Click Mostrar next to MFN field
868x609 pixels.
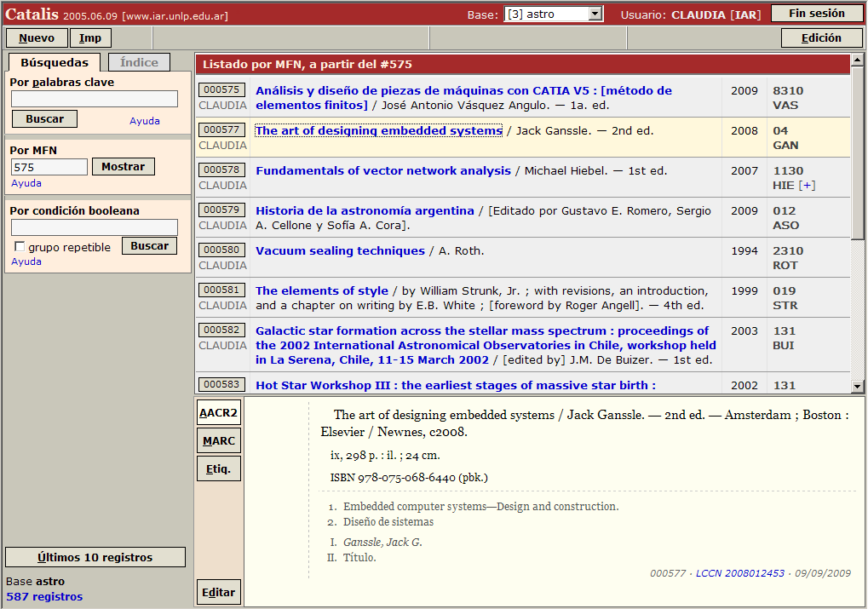(123, 167)
